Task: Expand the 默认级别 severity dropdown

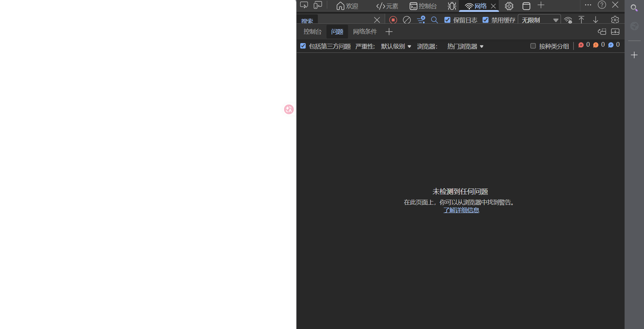Action: pyautogui.click(x=396, y=46)
